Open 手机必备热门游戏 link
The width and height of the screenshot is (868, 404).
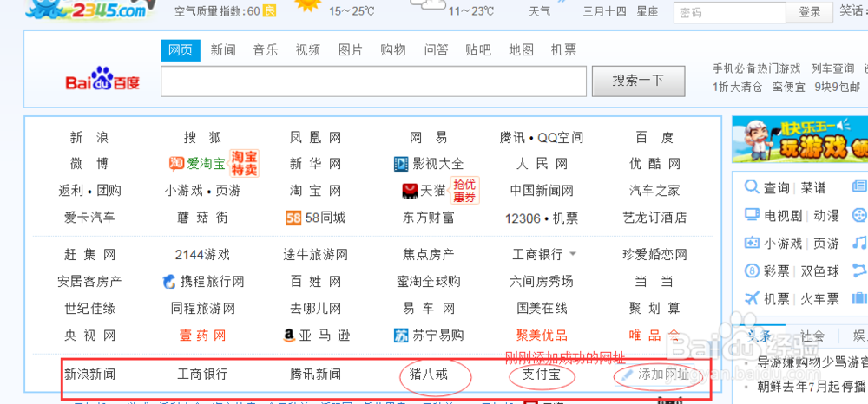756,69
